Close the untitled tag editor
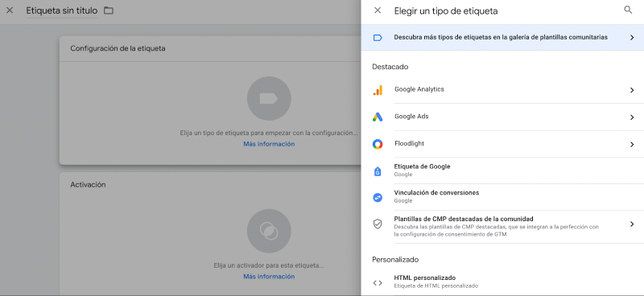The height and width of the screenshot is (296, 644). (x=10, y=10)
